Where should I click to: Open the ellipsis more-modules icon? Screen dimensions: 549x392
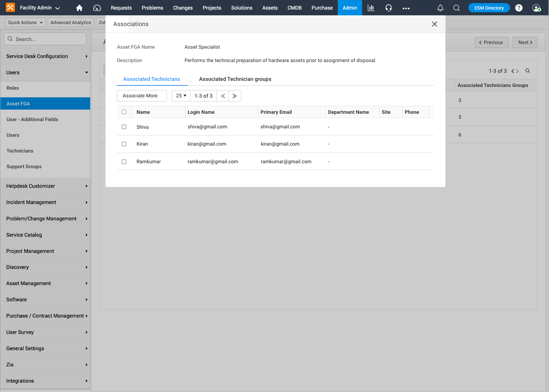406,8
